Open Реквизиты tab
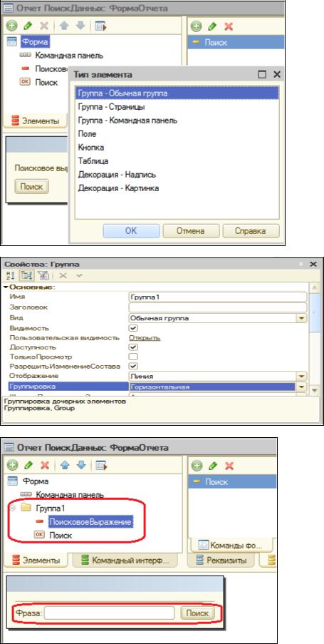324x644 pixels. (x=221, y=561)
